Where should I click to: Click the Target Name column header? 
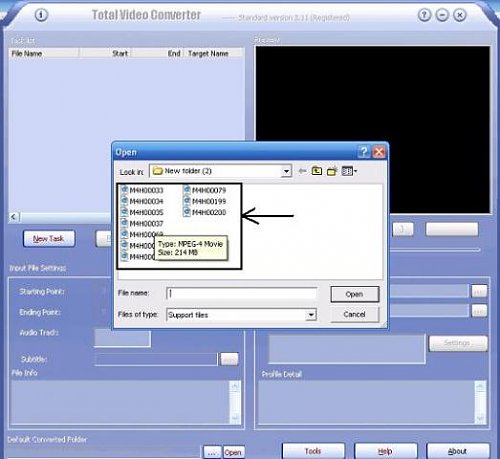[213, 54]
